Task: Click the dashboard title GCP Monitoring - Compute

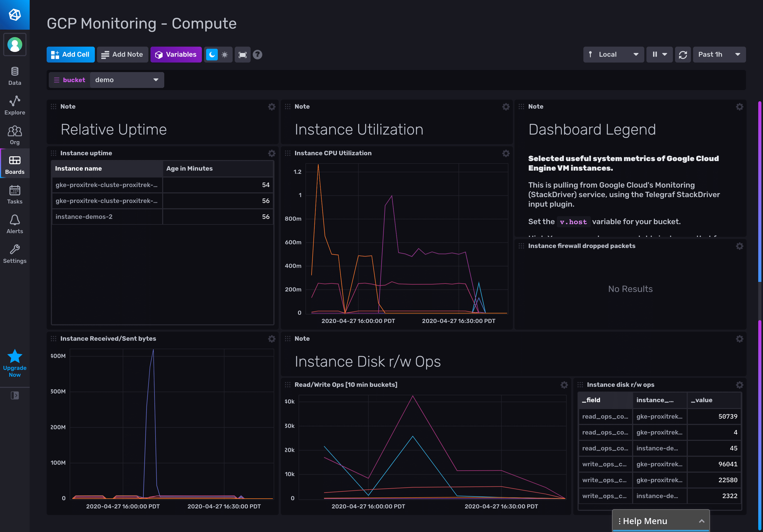Action: 141,24
